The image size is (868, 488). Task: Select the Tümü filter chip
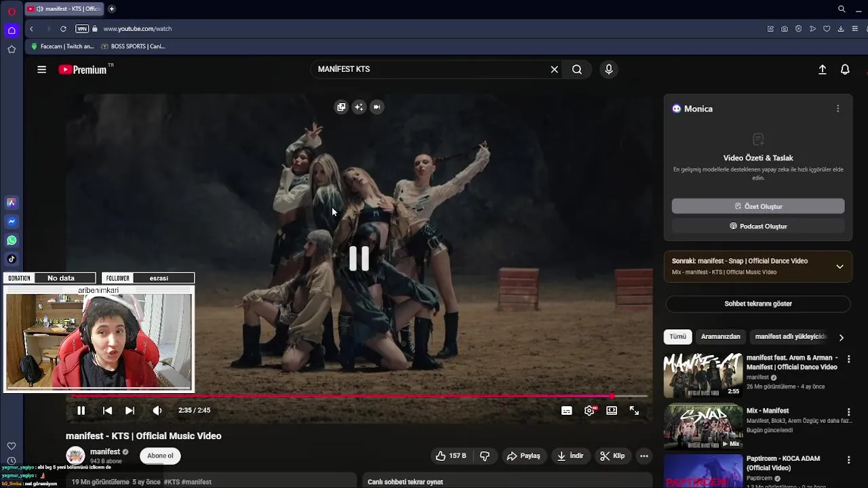pyautogui.click(x=678, y=337)
